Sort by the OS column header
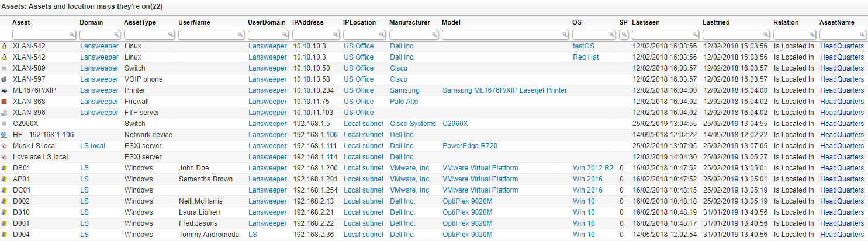Viewport: 868px width, 241px height. click(x=577, y=22)
